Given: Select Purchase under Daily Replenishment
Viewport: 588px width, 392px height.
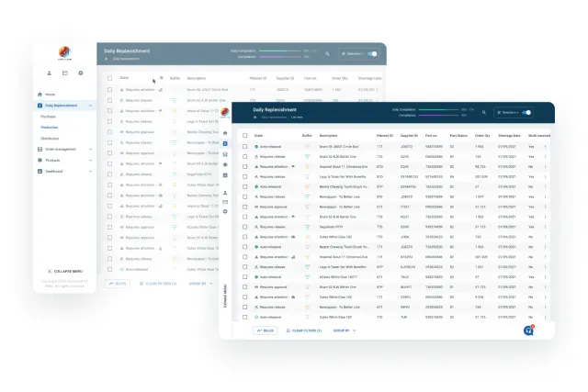Looking at the screenshot, I should point(48,117).
